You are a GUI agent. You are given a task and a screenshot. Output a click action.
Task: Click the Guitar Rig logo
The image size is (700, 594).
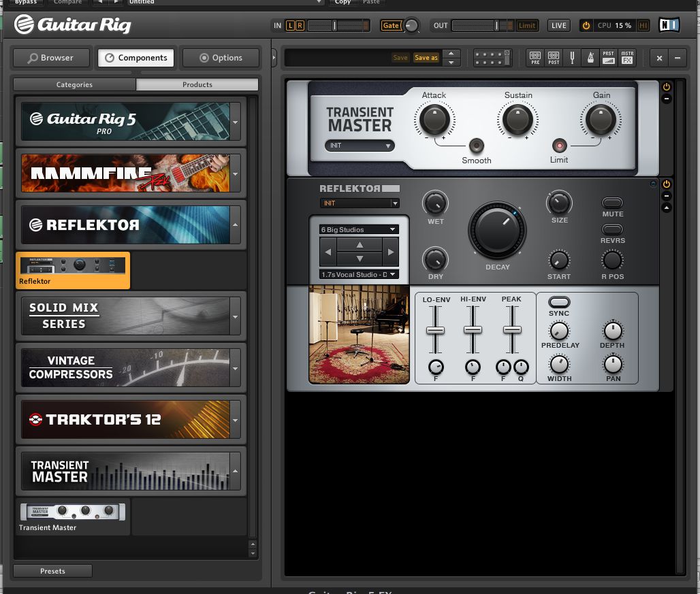tap(72, 24)
